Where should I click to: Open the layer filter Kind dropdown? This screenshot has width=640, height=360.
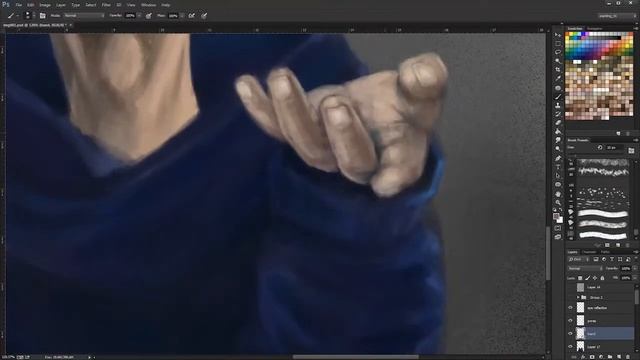(x=578, y=259)
